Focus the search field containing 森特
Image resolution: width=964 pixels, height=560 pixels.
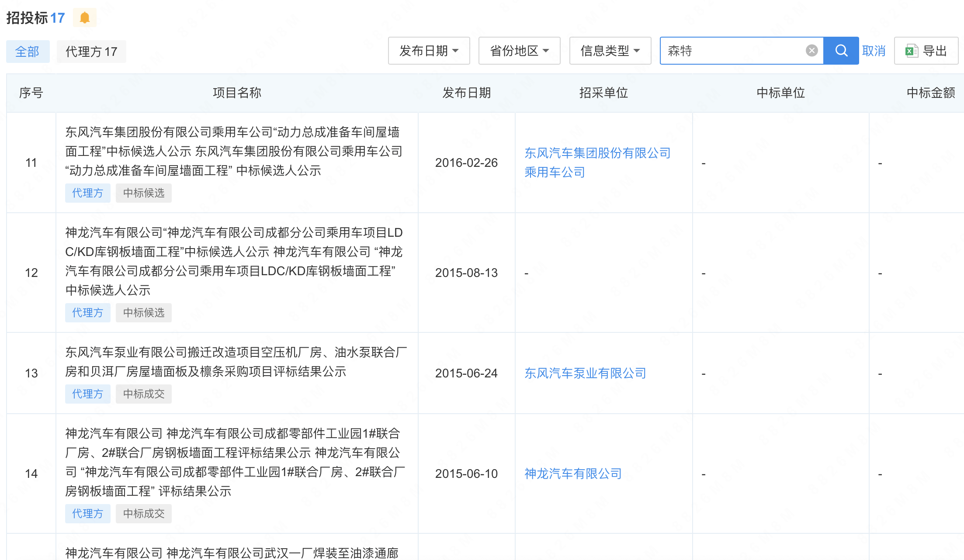pos(734,51)
